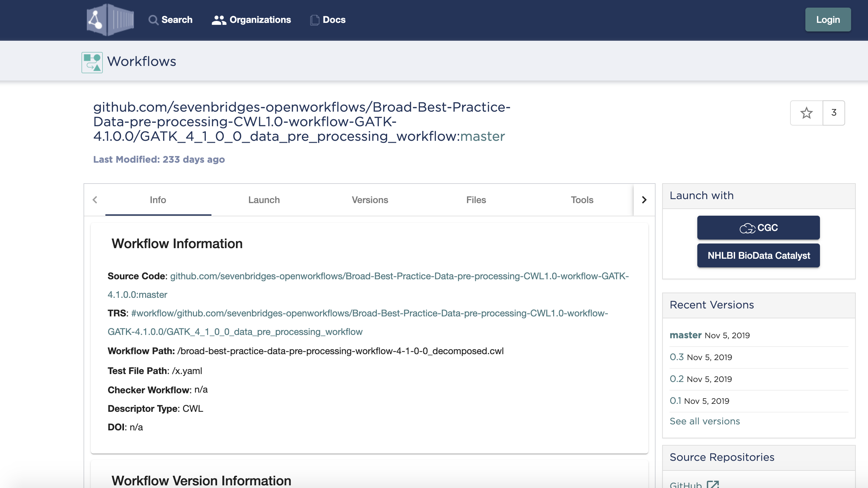The image size is (868, 488).
Task: Click the Test File Path /x.yaml text
Action: point(155,371)
